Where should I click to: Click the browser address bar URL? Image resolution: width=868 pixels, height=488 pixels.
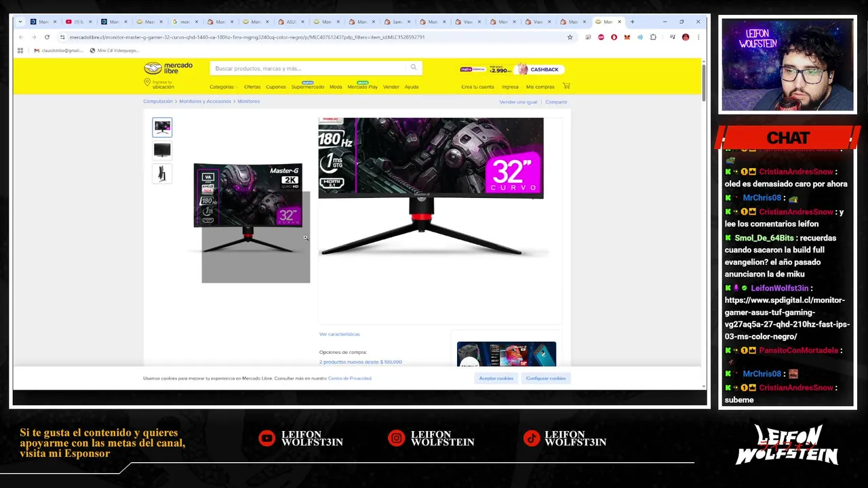point(247,37)
